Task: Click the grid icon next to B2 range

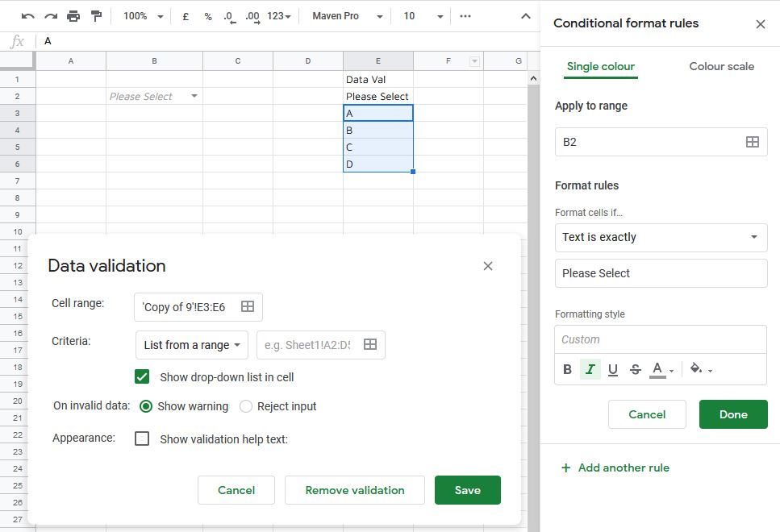Action: pyautogui.click(x=752, y=141)
